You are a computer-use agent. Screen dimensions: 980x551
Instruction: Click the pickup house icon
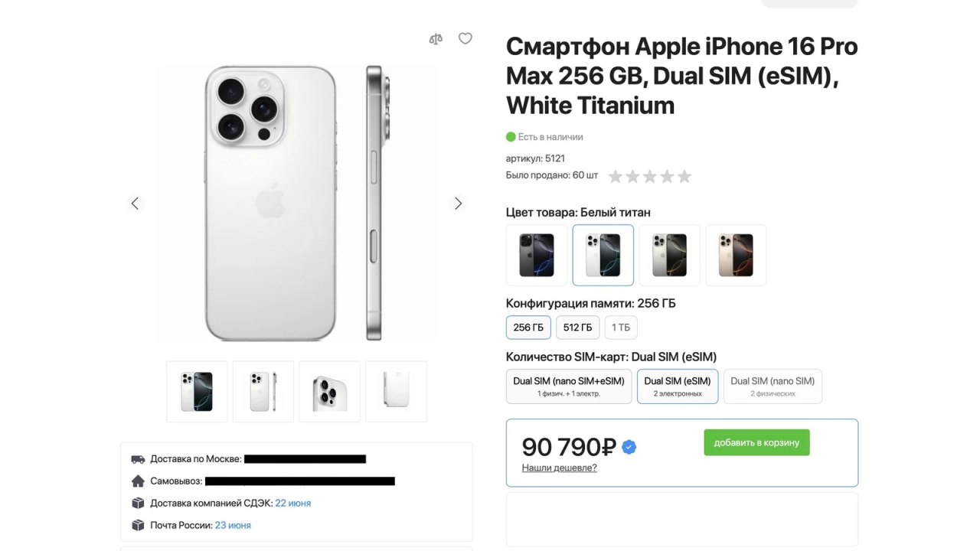[x=138, y=481]
